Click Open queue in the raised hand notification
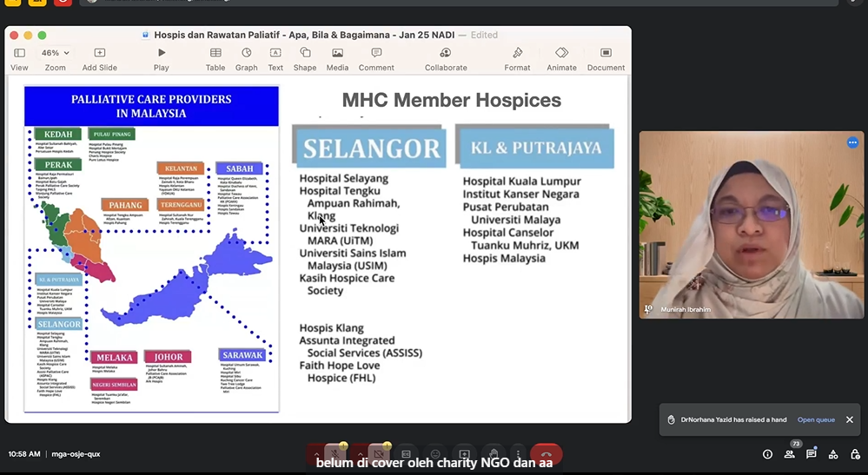This screenshot has width=868, height=475. pos(815,419)
